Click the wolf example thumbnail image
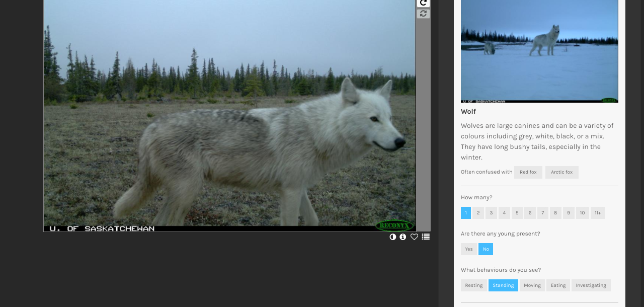The image size is (644, 307). coord(539,51)
